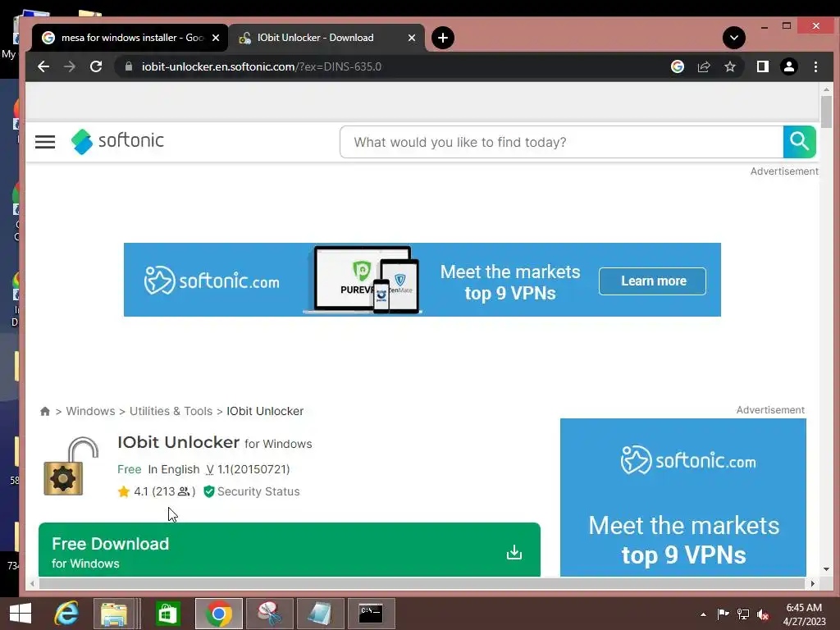Click the sidebar softonic.com VPN ad
This screenshot has width=840, height=630.
(683, 497)
